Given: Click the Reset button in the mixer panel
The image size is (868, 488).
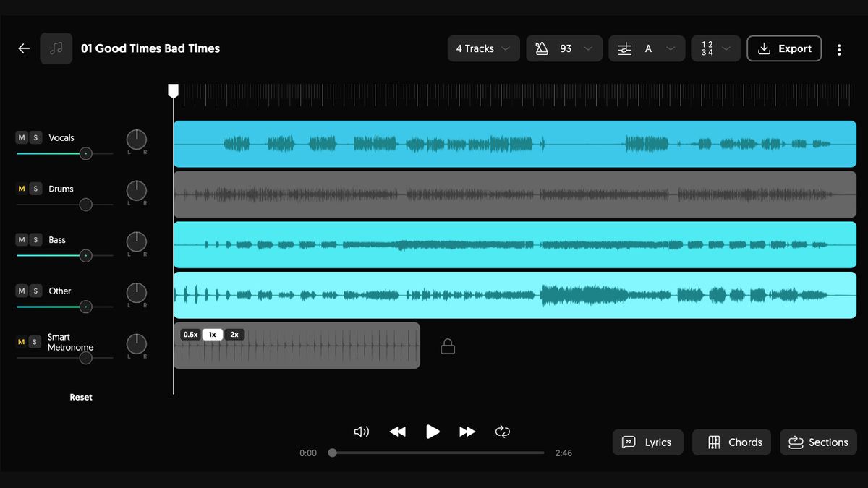Looking at the screenshot, I should click(x=80, y=397).
